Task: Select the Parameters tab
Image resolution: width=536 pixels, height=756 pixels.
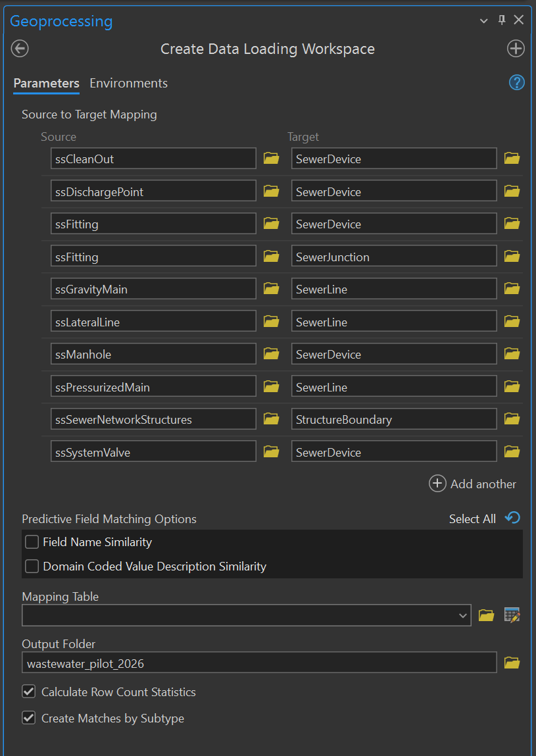Action: (x=46, y=83)
